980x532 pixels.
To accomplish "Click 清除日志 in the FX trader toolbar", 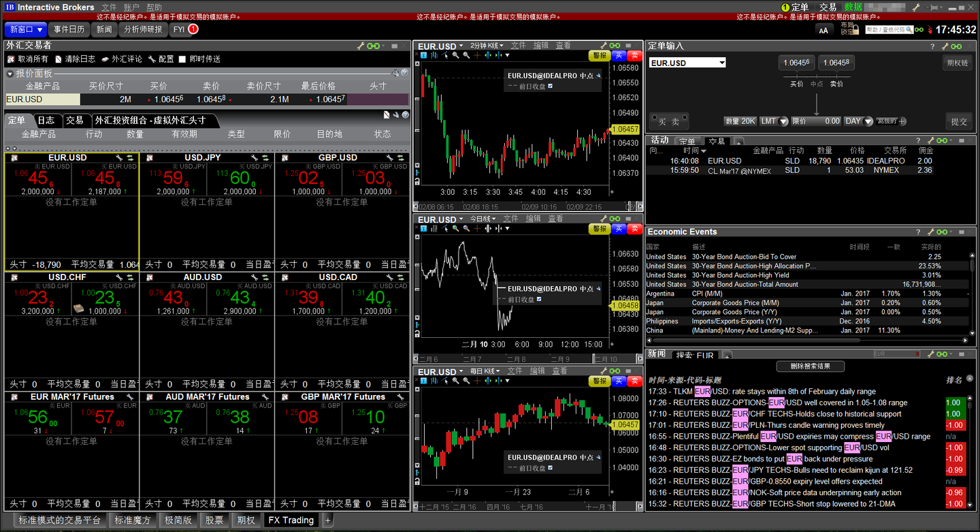I will (76, 59).
